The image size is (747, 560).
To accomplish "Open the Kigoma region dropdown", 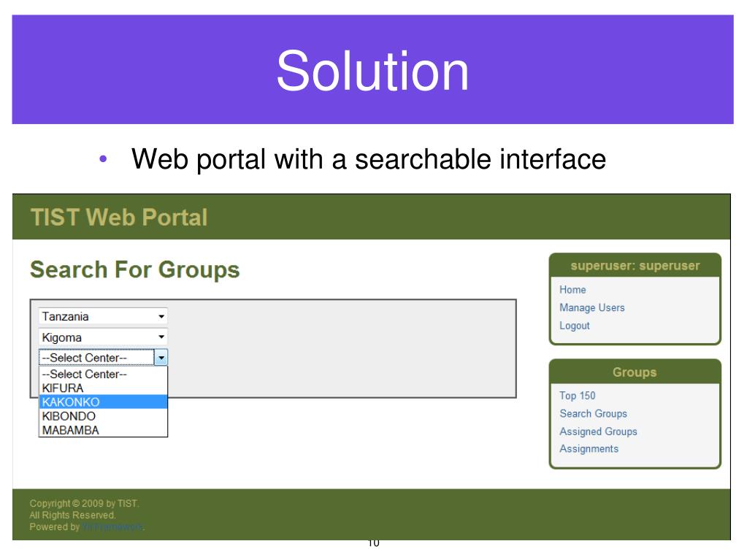I will click(x=103, y=337).
